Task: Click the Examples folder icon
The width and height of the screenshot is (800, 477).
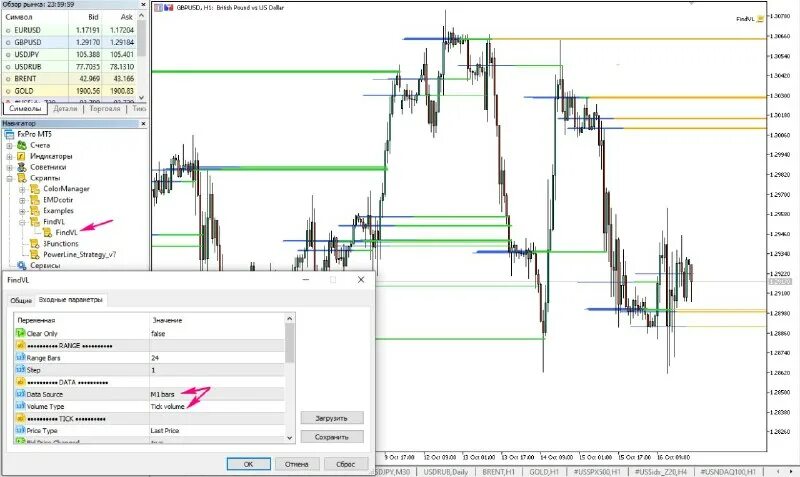Action: [35, 211]
